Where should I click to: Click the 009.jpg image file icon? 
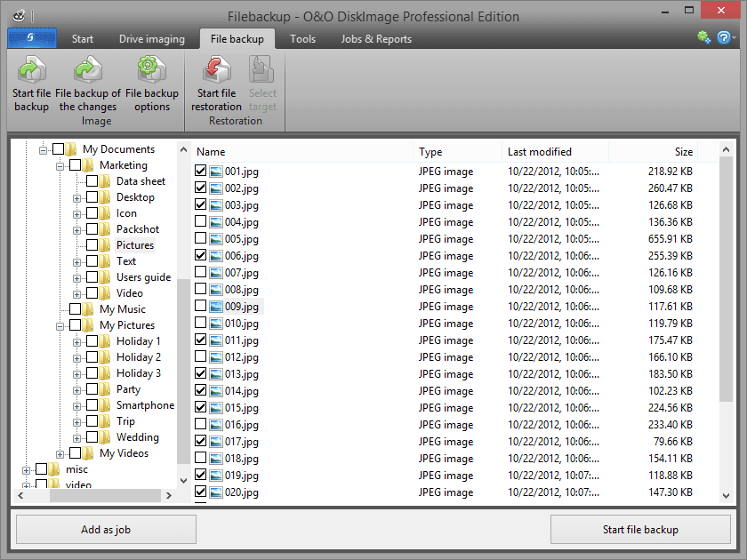[216, 307]
